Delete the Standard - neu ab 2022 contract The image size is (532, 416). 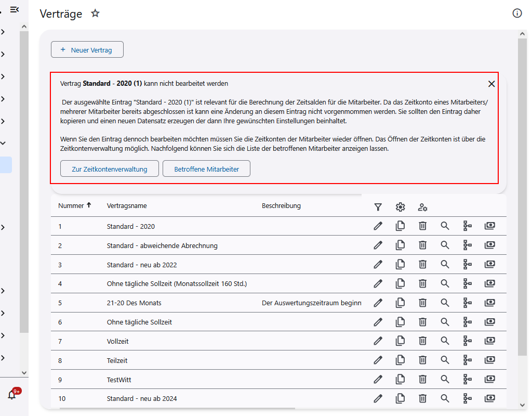423,264
